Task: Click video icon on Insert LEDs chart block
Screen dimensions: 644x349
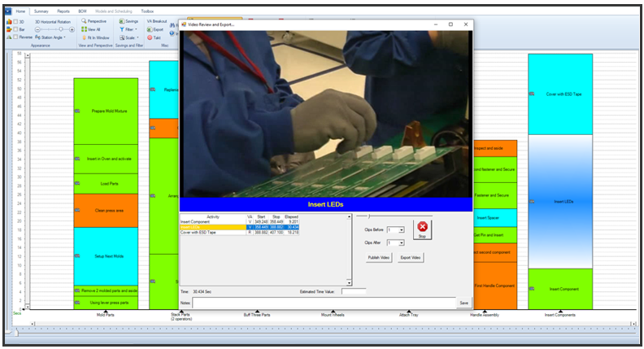Action: coord(532,202)
